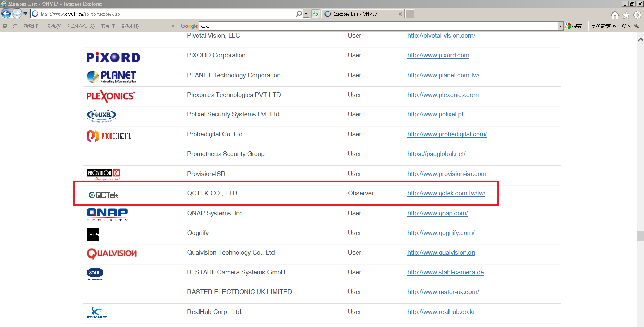Viewport: 644px width, 327px height.
Task: Open the www.planet.com.tw link
Action: pos(443,75)
